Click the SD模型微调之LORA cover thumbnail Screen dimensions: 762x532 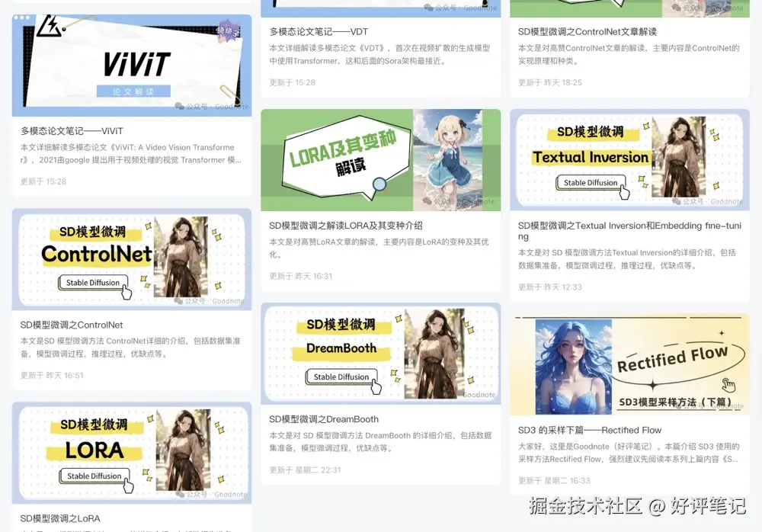point(131,453)
